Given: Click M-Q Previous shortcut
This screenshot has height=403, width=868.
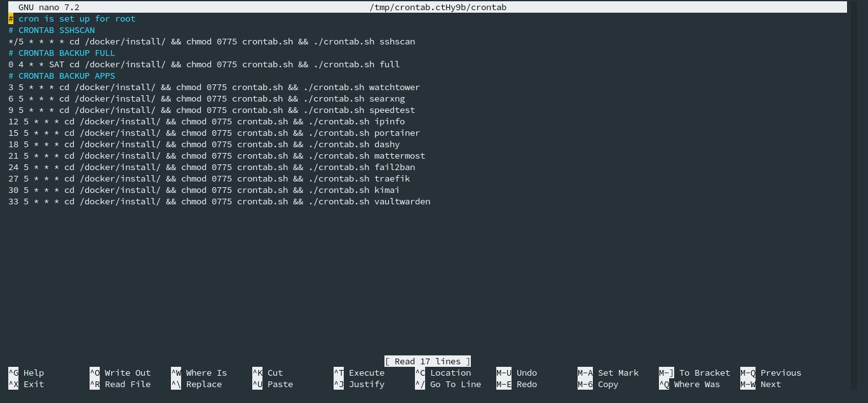Looking at the screenshot, I should (771, 373).
